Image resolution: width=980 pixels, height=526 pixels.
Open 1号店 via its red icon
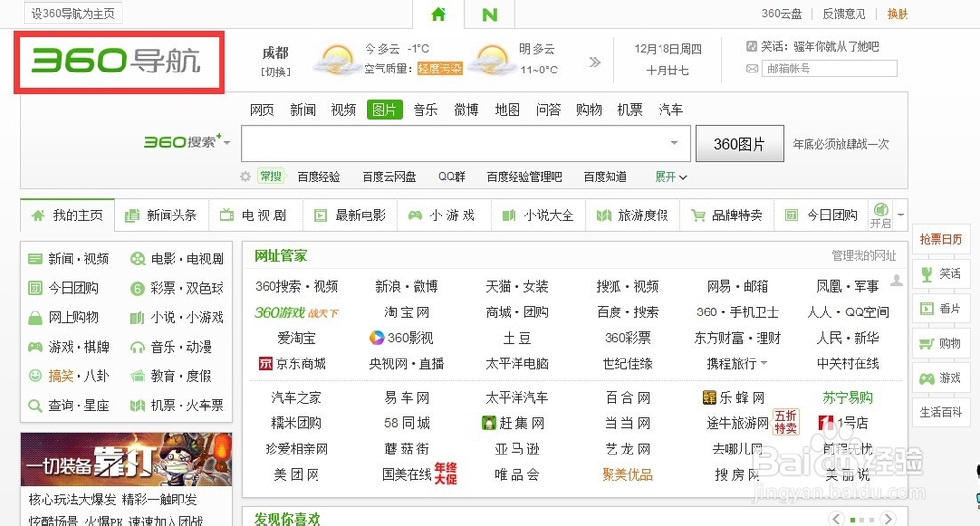point(825,423)
